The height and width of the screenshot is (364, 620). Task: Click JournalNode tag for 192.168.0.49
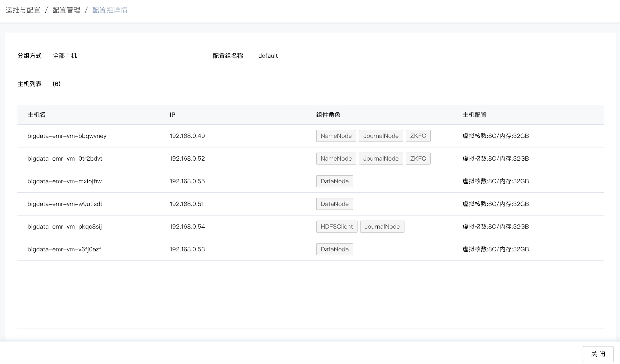click(381, 136)
